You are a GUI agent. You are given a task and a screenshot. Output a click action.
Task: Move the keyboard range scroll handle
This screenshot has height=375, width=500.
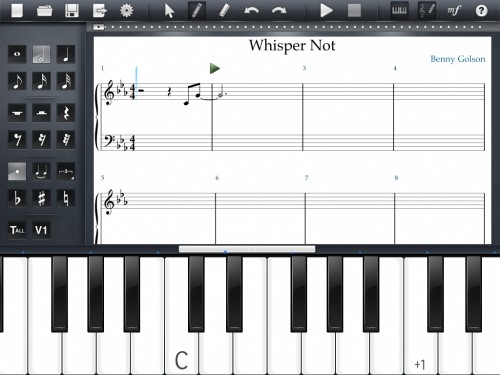click(247, 249)
